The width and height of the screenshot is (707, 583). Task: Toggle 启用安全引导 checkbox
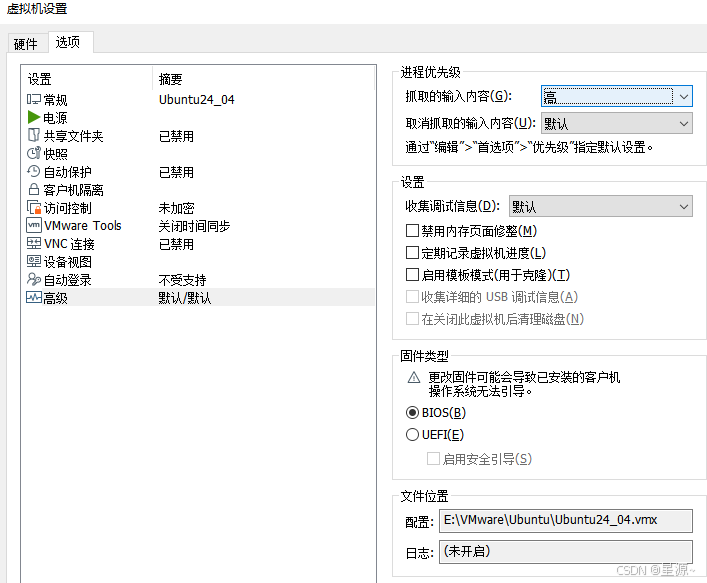click(x=433, y=459)
